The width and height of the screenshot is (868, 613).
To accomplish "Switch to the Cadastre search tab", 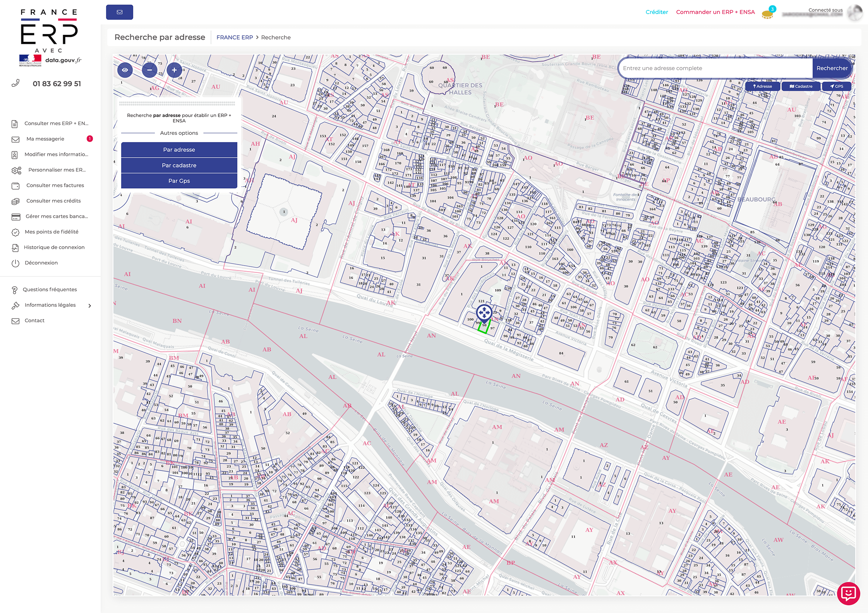I will click(801, 86).
